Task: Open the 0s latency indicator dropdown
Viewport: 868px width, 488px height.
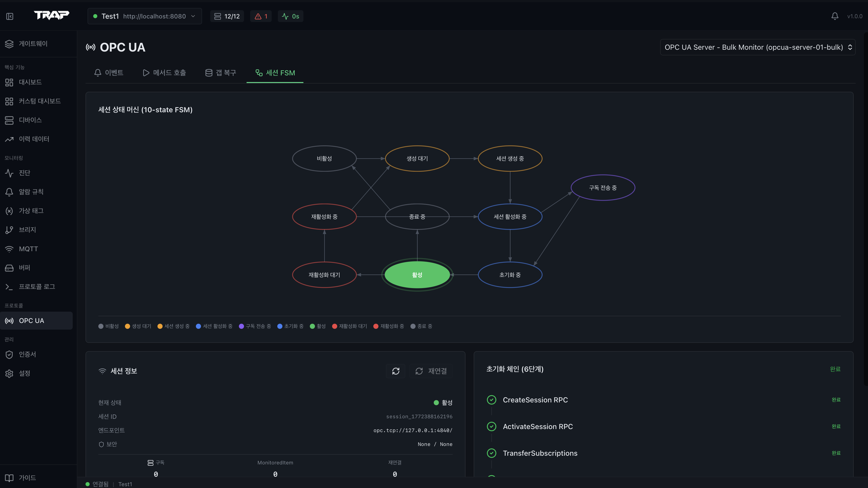Action: (290, 16)
